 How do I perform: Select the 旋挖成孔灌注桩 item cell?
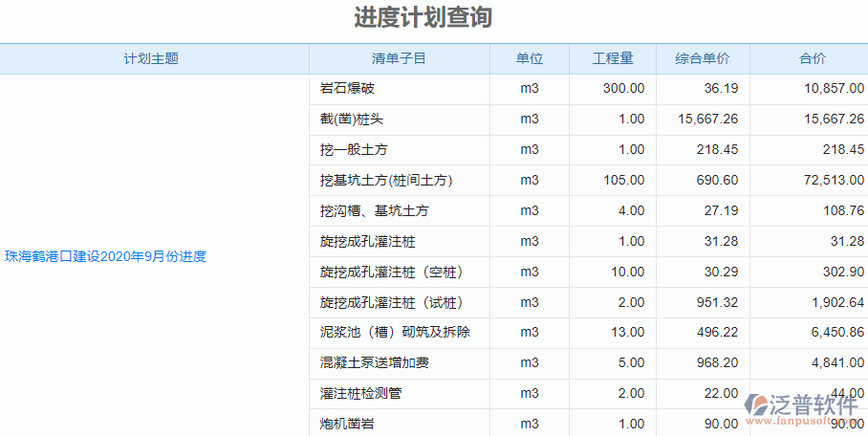[x=400, y=242]
